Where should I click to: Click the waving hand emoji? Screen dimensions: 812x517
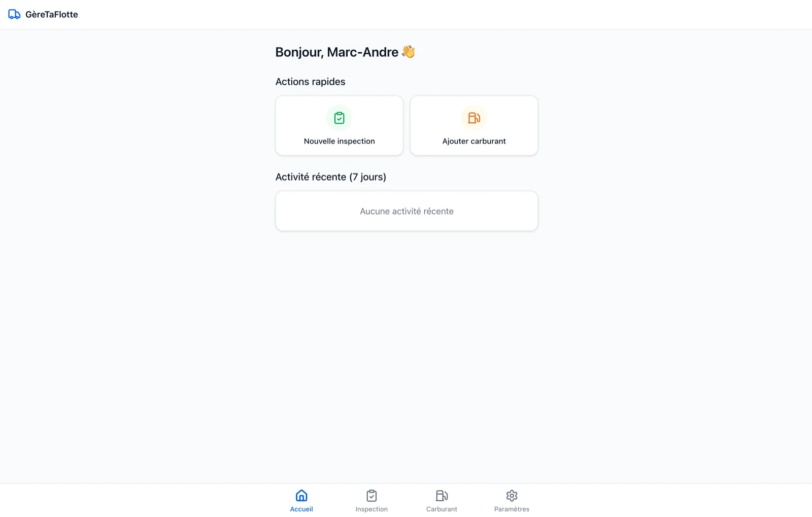409,52
